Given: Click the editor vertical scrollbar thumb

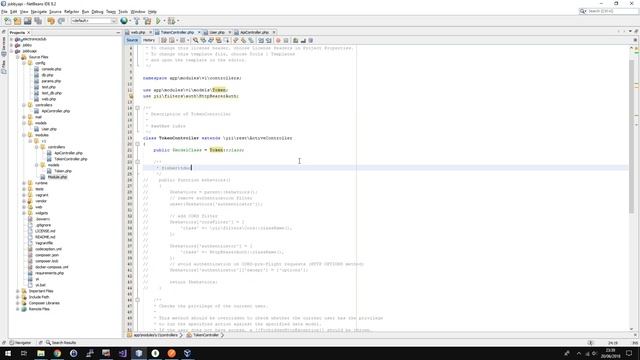Looking at the screenshot, I should (x=631, y=137).
